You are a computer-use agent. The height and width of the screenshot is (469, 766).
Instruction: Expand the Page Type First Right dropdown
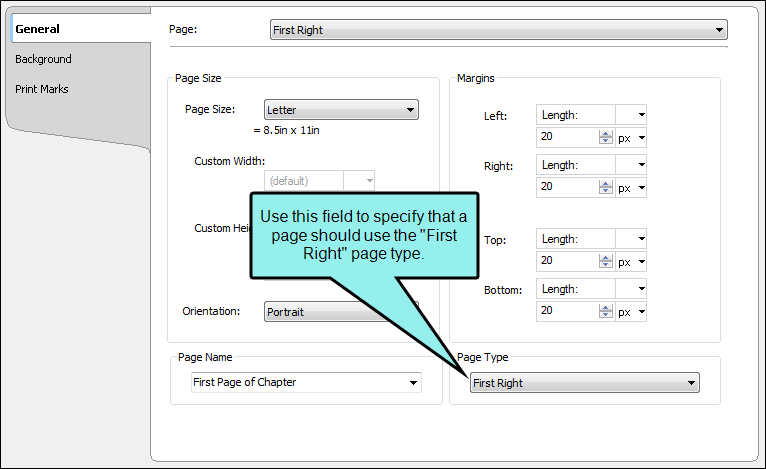(x=585, y=383)
